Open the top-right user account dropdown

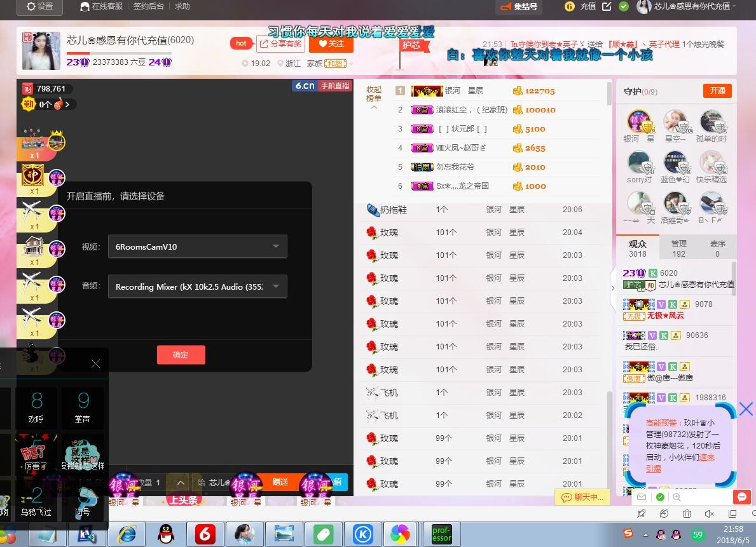(x=686, y=6)
